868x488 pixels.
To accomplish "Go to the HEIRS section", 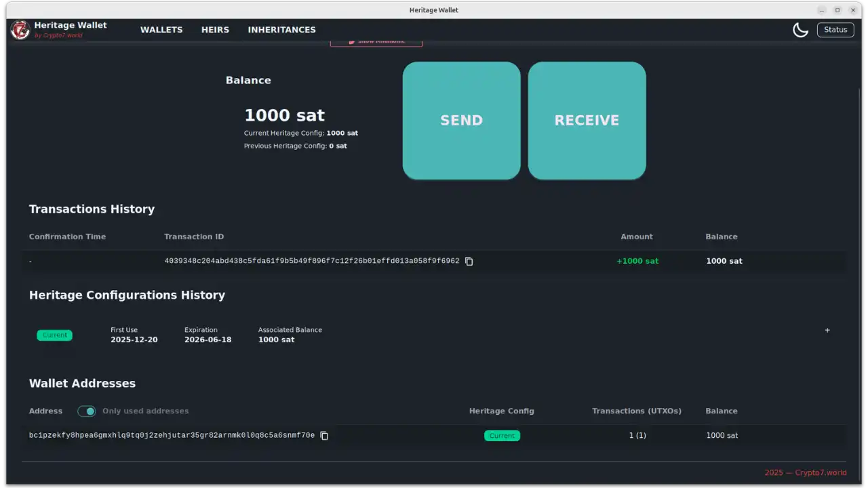I will pos(215,30).
